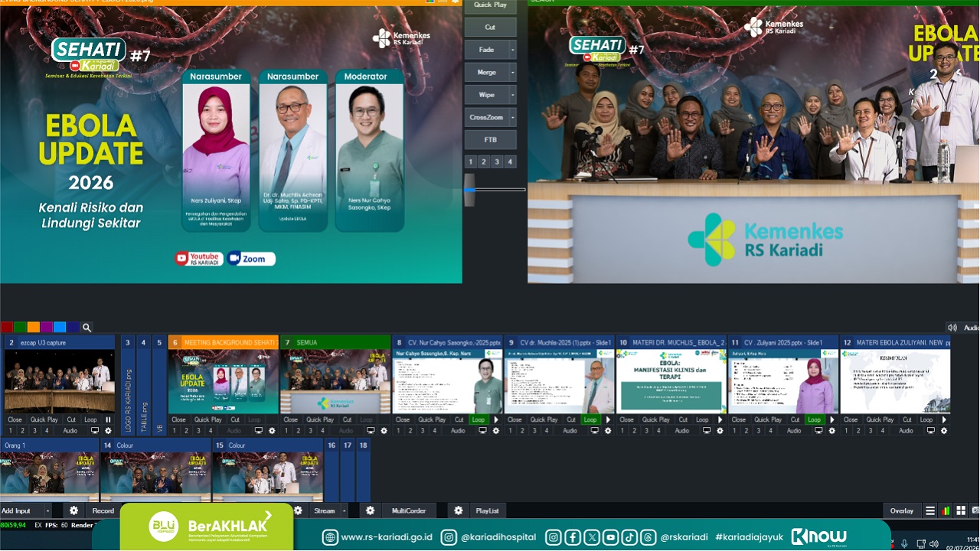Screen dimensions: 980x551
Task: Expand the Add Input dropdown arrow
Action: (x=47, y=510)
